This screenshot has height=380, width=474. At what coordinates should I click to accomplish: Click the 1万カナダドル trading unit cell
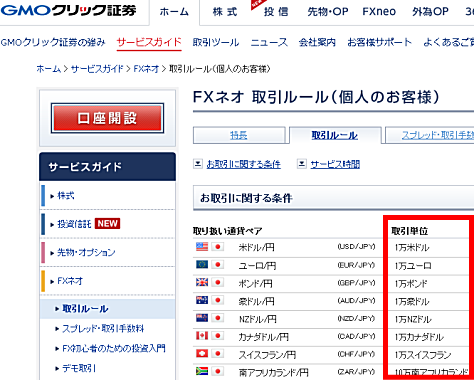[419, 337]
